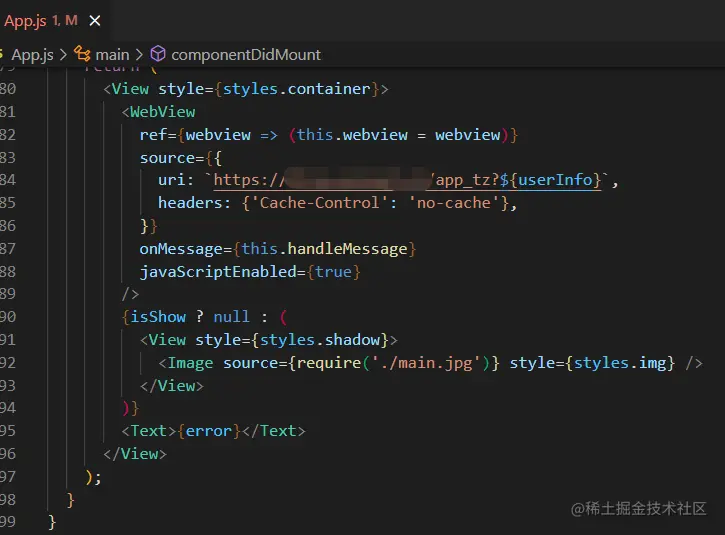Click App.js in the breadcrumb
The height and width of the screenshot is (535, 725).
tap(32, 55)
